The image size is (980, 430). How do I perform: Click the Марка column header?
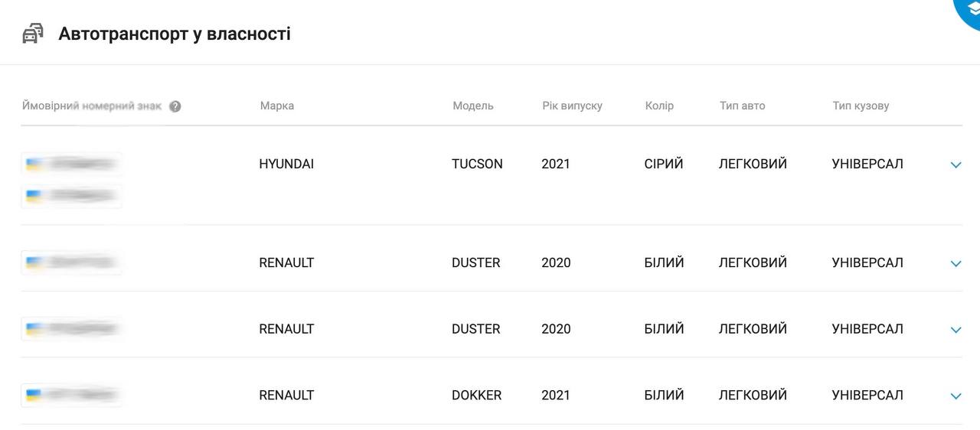[x=276, y=106]
